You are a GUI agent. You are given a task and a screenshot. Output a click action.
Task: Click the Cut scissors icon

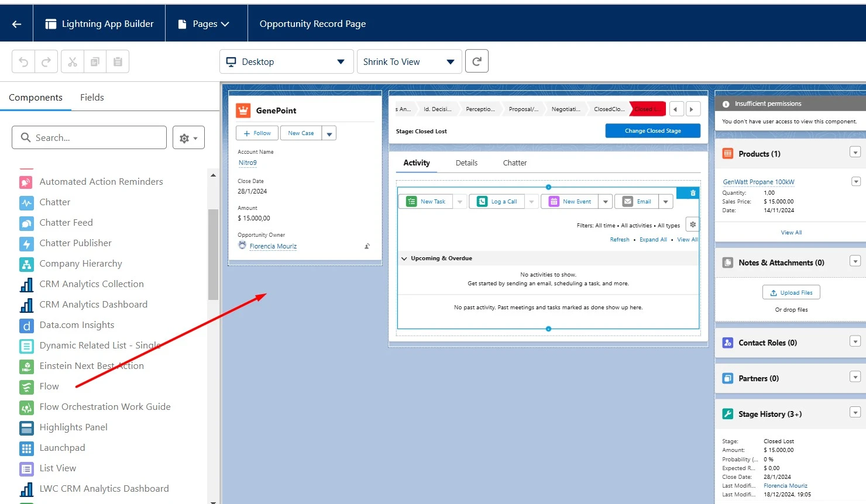tap(73, 61)
